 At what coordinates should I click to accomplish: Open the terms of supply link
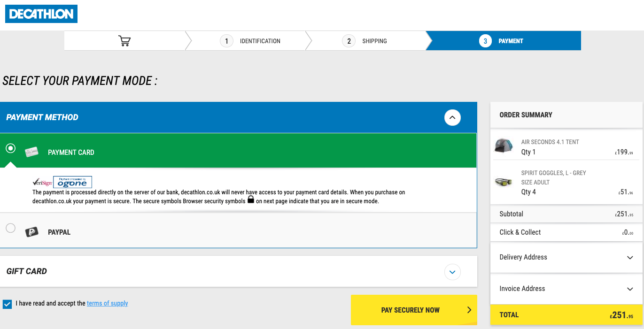pos(107,304)
